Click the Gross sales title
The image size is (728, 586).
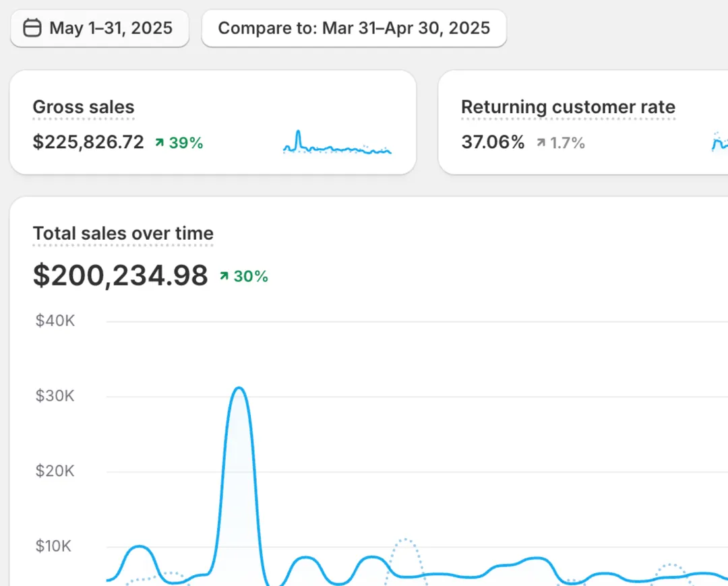pyautogui.click(x=84, y=107)
